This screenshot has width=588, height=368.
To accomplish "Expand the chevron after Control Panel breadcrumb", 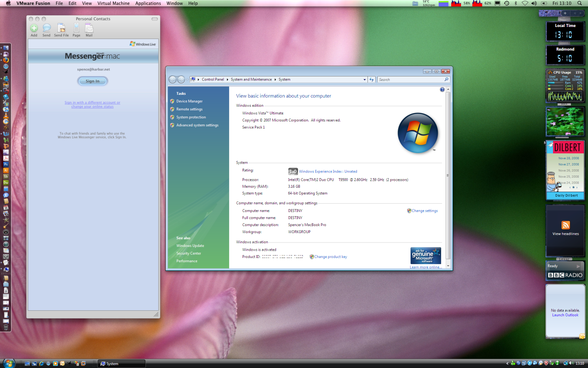I will coord(227,80).
